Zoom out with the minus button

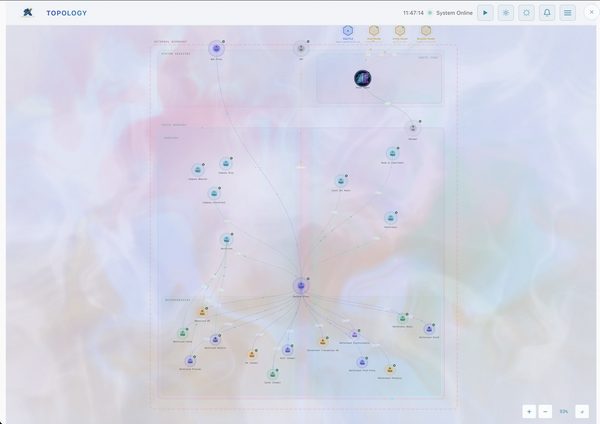tap(545, 412)
